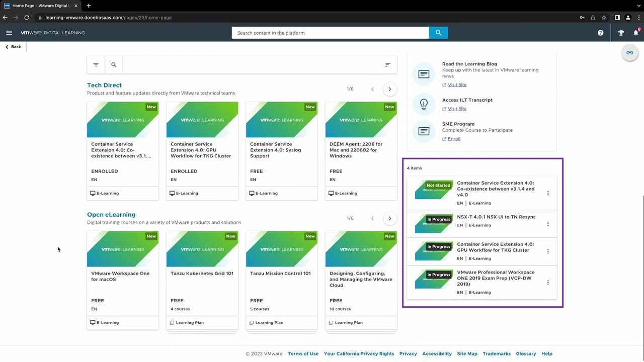
Task: Open the help question mark icon
Action: coord(600,33)
